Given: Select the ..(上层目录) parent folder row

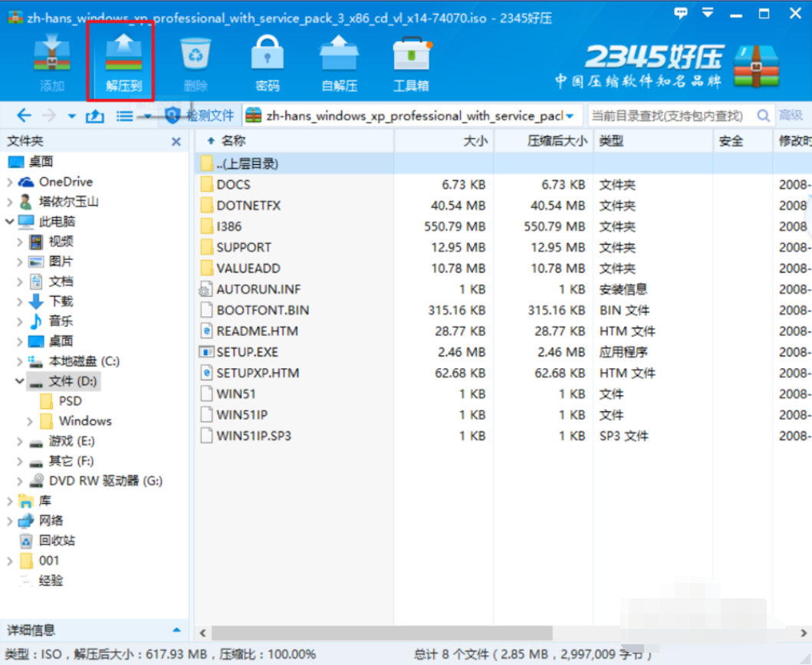Looking at the screenshot, I should click(x=503, y=163).
